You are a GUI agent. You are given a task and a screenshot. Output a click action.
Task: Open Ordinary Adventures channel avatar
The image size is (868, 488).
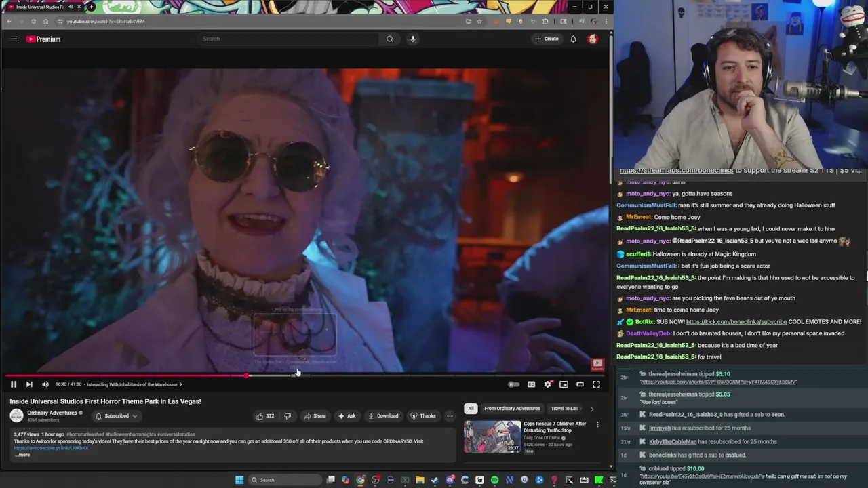[x=16, y=415]
